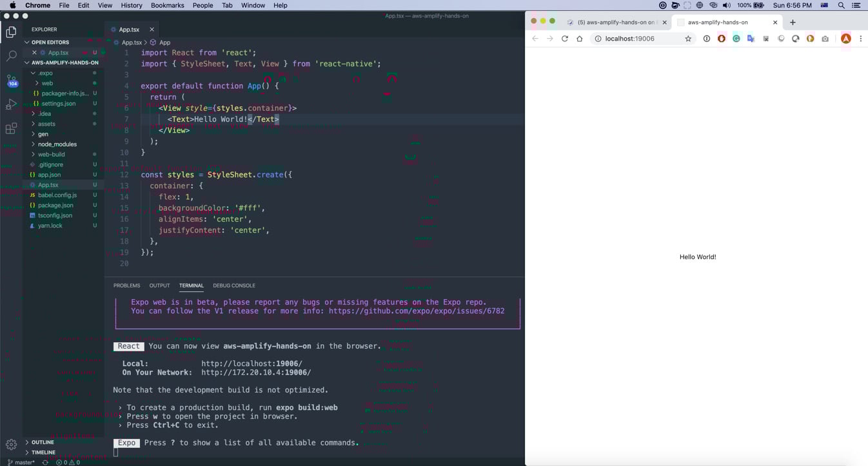The width and height of the screenshot is (868, 466).
Task: Open the On Your Network URL in terminal
Action: 256,373
